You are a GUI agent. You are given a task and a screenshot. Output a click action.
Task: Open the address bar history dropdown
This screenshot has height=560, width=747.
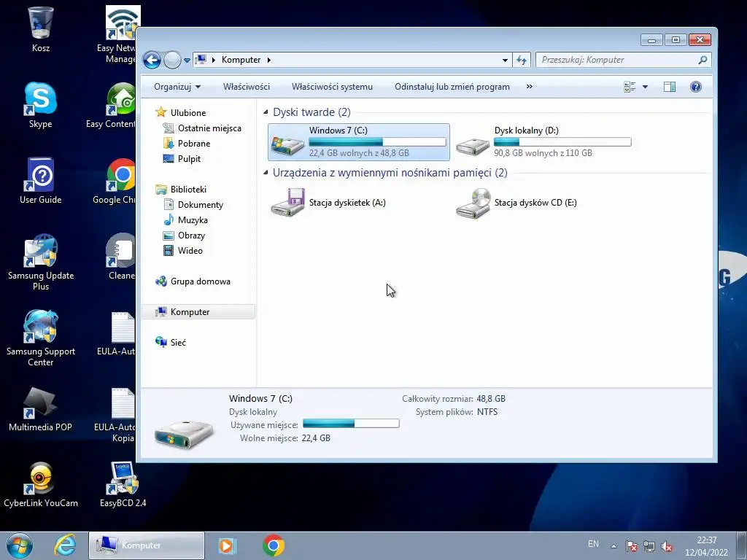click(505, 60)
